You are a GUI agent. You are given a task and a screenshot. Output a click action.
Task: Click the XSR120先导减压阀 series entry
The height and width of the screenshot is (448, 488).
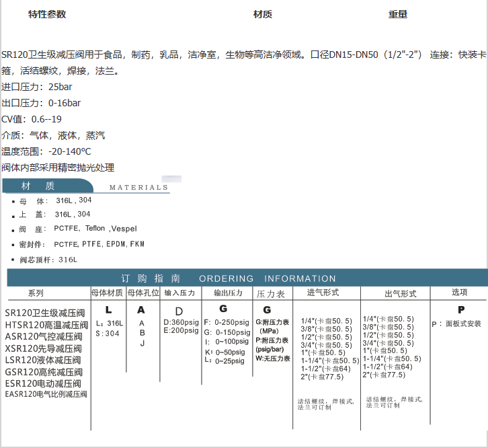coord(43,349)
